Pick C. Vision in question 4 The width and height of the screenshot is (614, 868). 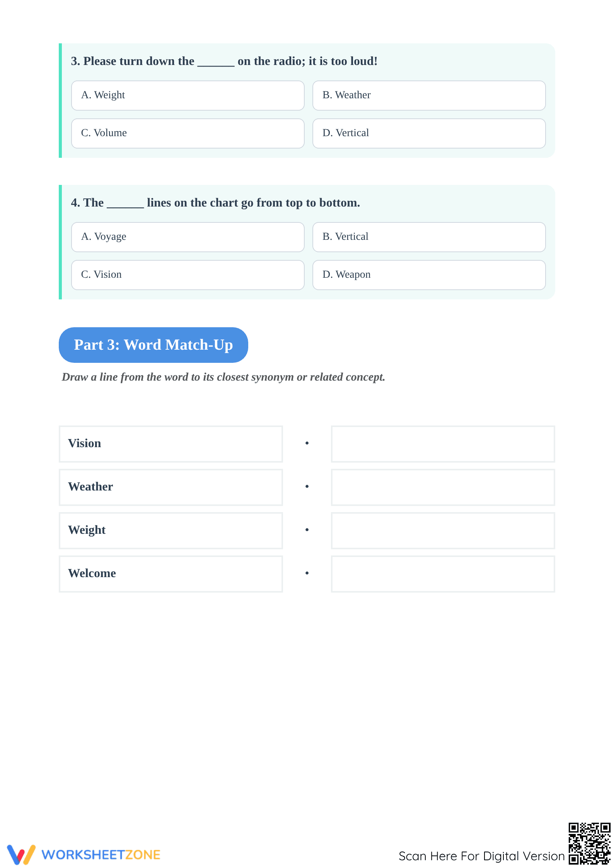point(188,275)
